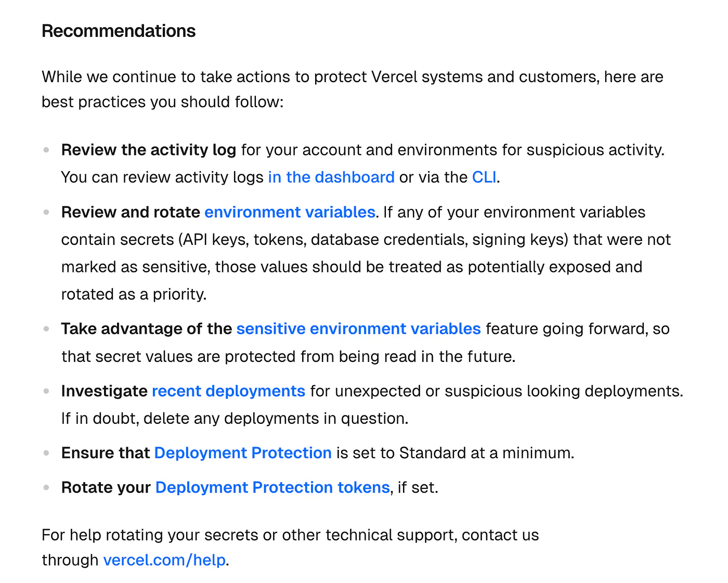Screen dimensions: 728x583
Task: Open the "recent deployments" link
Action: (228, 391)
